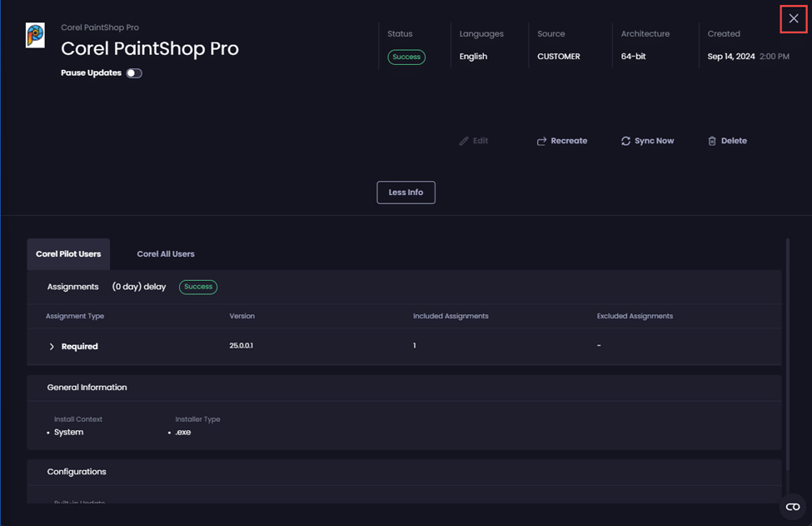Screen dimensions: 812x526
Task: Click the General Information section header
Action: [x=87, y=388]
